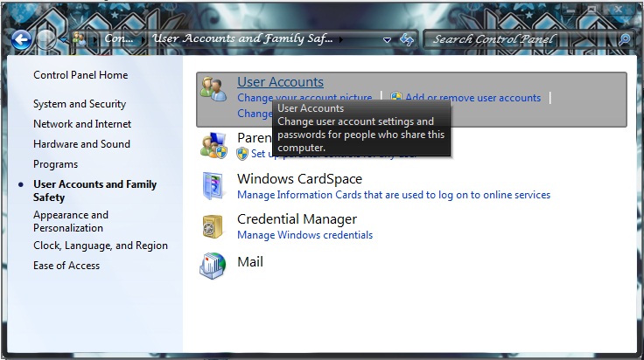Go to Ease of Access
The image size is (644, 360).
[x=66, y=266]
